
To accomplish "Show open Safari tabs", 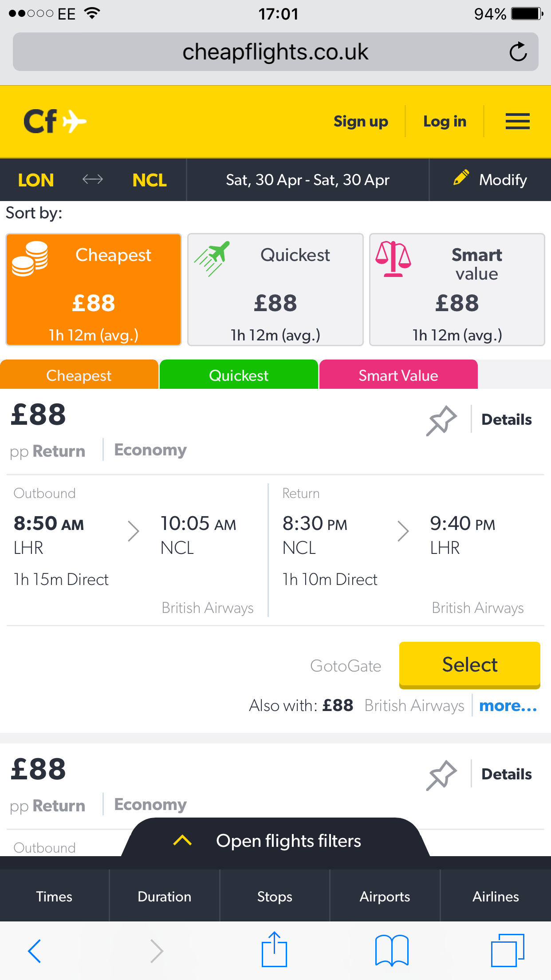I will coord(508,950).
